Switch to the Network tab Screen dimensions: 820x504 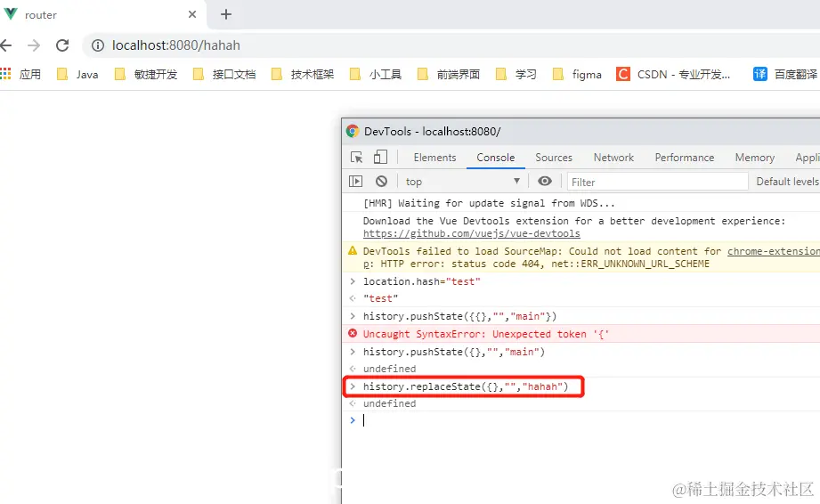[613, 158]
